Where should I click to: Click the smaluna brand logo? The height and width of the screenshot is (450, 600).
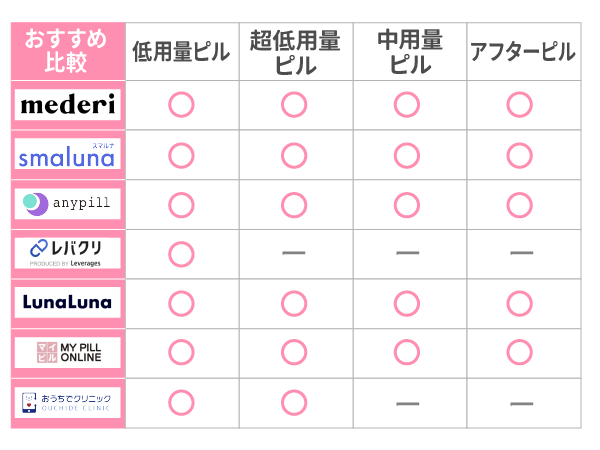[68, 155]
